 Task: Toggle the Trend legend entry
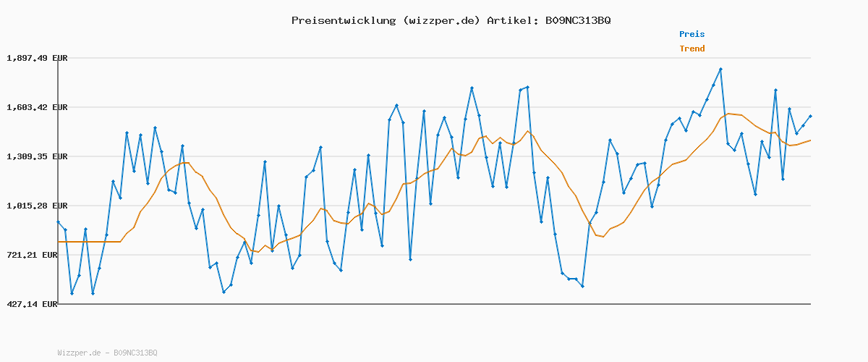click(692, 49)
